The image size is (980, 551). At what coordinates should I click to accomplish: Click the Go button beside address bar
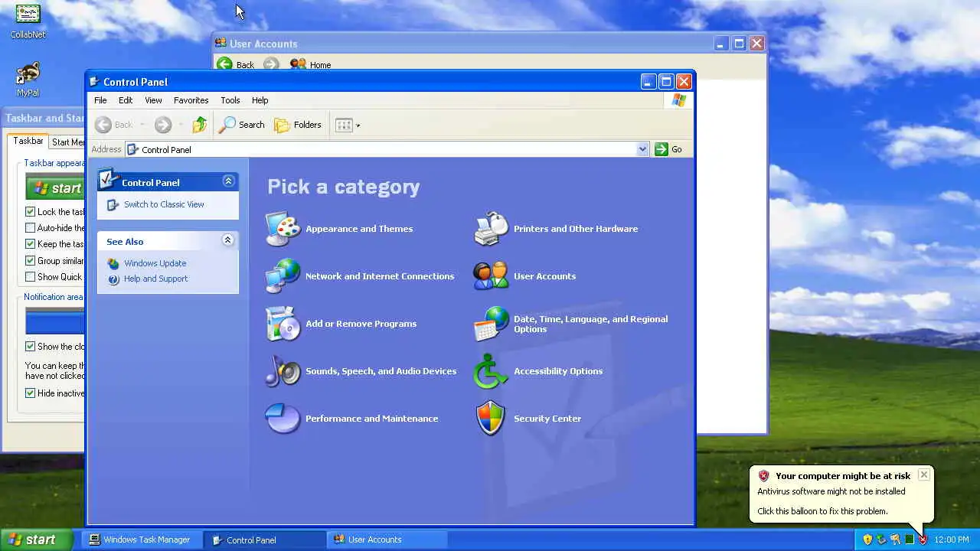click(x=668, y=149)
